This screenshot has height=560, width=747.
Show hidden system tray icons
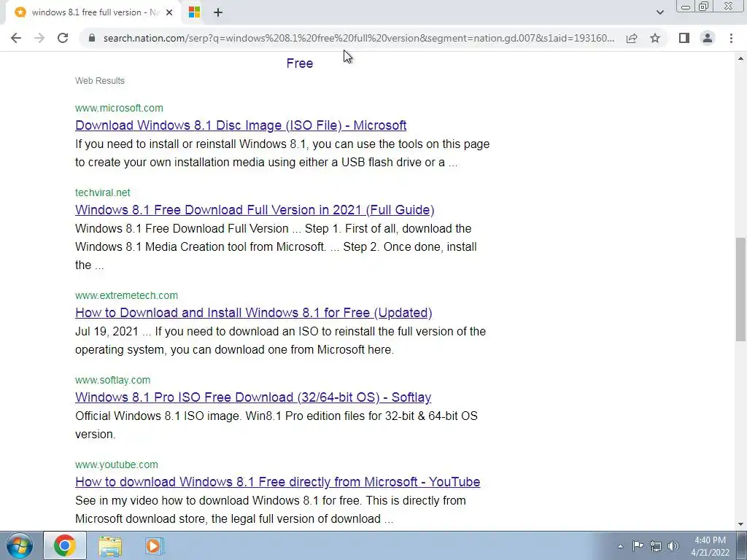(620, 546)
